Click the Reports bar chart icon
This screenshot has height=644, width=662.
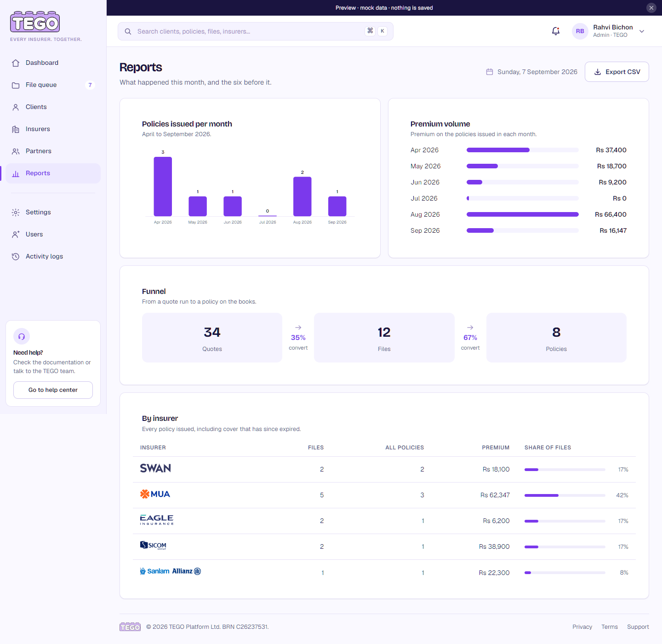[x=16, y=173]
